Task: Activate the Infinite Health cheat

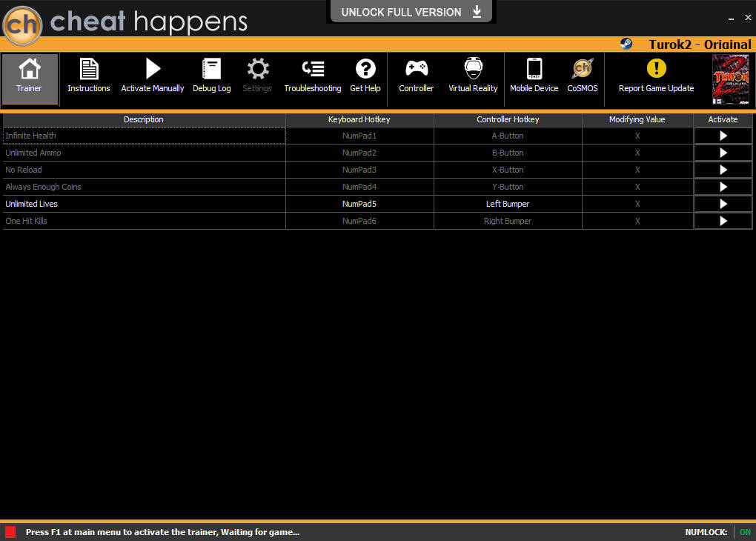Action: [x=723, y=136]
